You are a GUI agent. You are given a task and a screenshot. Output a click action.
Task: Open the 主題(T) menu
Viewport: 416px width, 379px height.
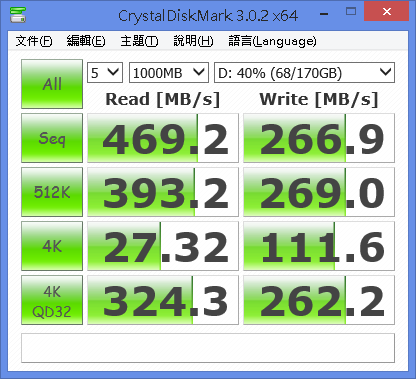tap(139, 41)
